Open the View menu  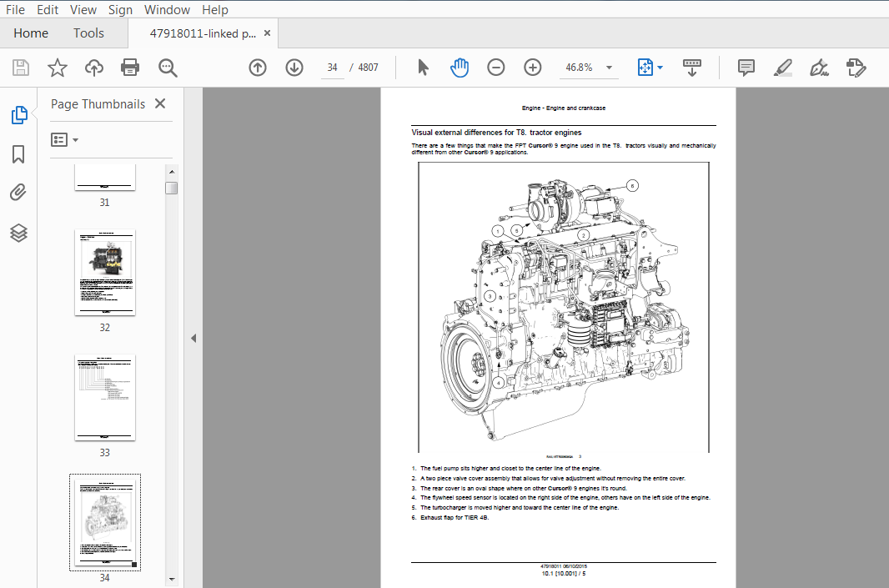click(x=83, y=10)
